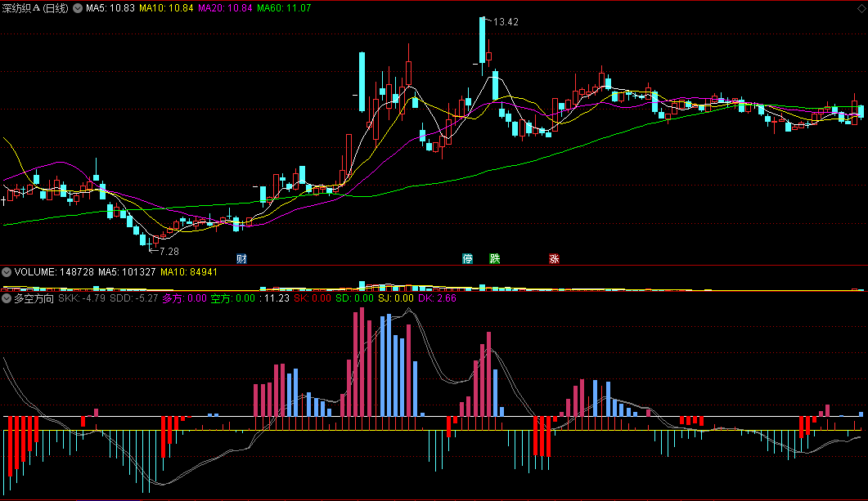This screenshot has width=868, height=501.
Task: Click the magenta MA20: 10.84 label
Action: coord(225,8)
